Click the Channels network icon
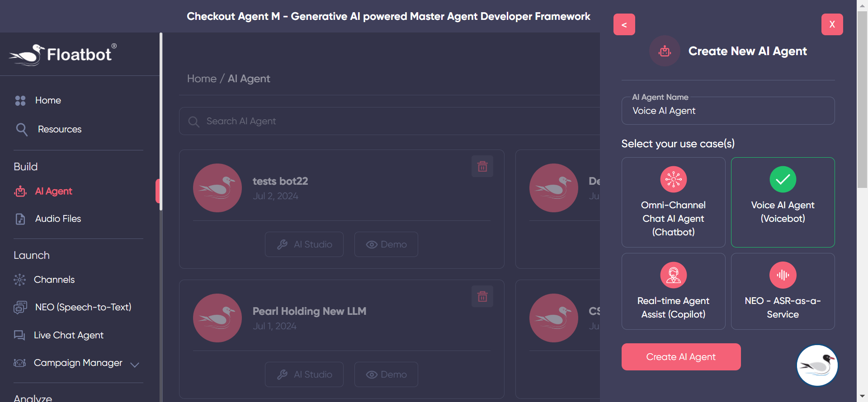 coord(20,280)
